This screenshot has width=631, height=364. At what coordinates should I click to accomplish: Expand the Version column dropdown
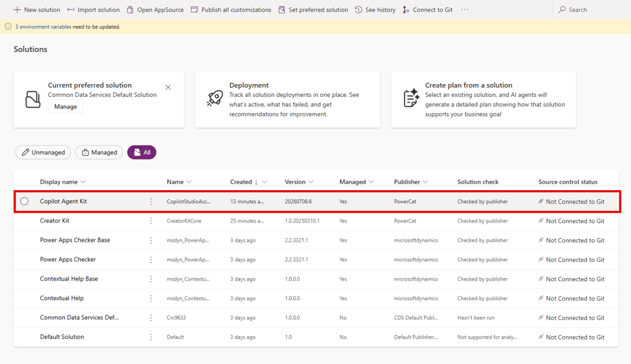tap(311, 182)
